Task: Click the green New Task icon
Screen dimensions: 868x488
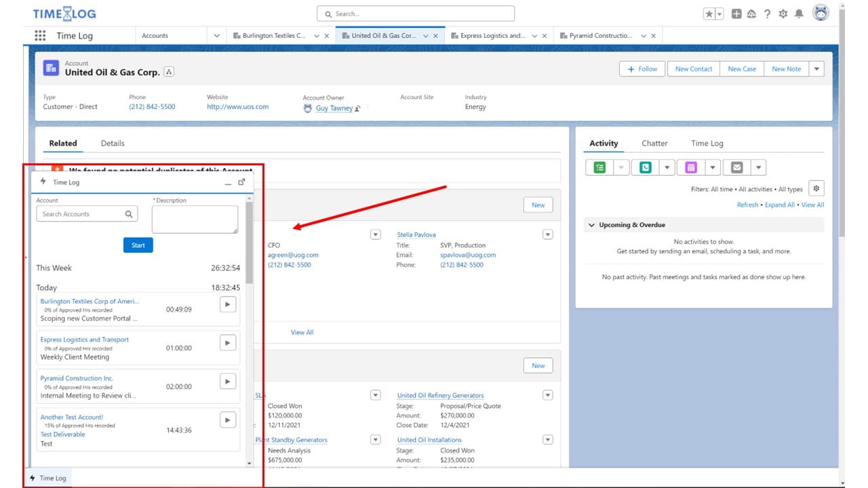Action: pos(599,167)
